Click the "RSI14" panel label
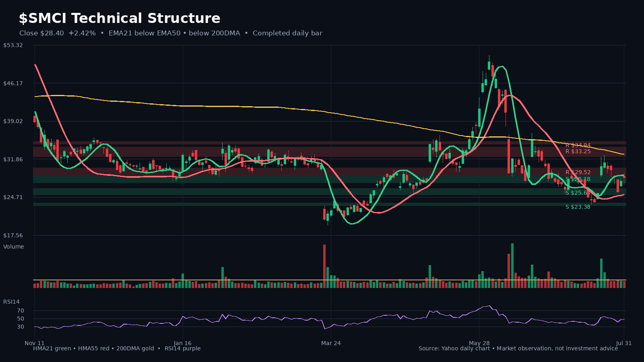This screenshot has height=362, width=644. 11,302
